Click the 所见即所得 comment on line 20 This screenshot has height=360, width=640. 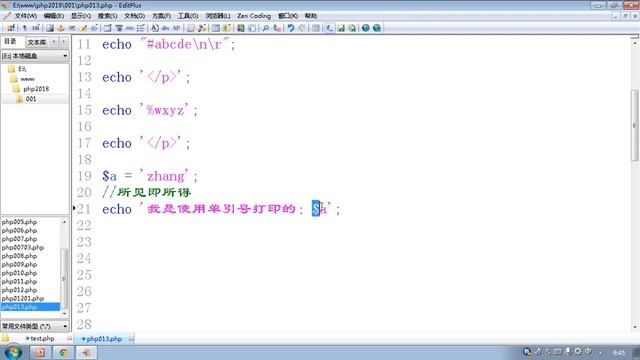click(147, 192)
